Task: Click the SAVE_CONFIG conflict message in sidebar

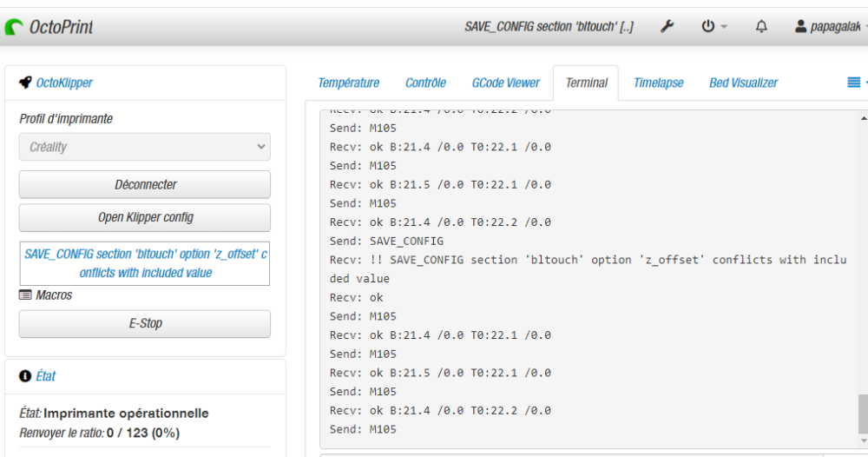Action: point(145,263)
